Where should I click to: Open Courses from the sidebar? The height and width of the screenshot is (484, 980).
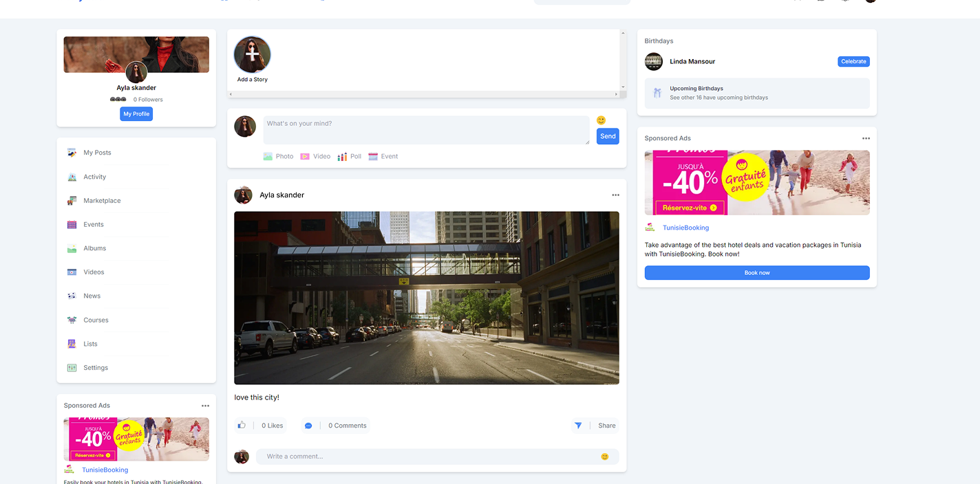(x=96, y=320)
